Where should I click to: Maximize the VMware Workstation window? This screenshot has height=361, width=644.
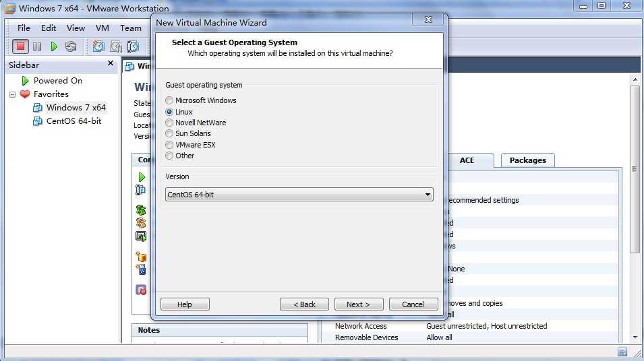[602, 6]
